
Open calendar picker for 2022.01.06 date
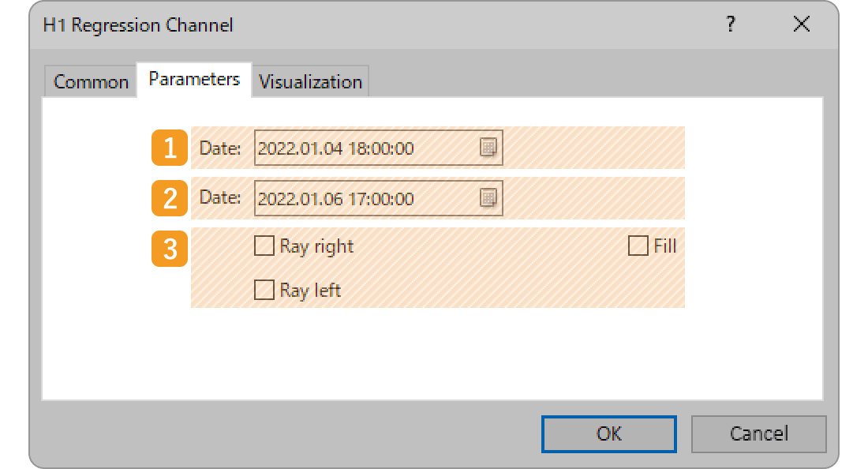coord(488,197)
